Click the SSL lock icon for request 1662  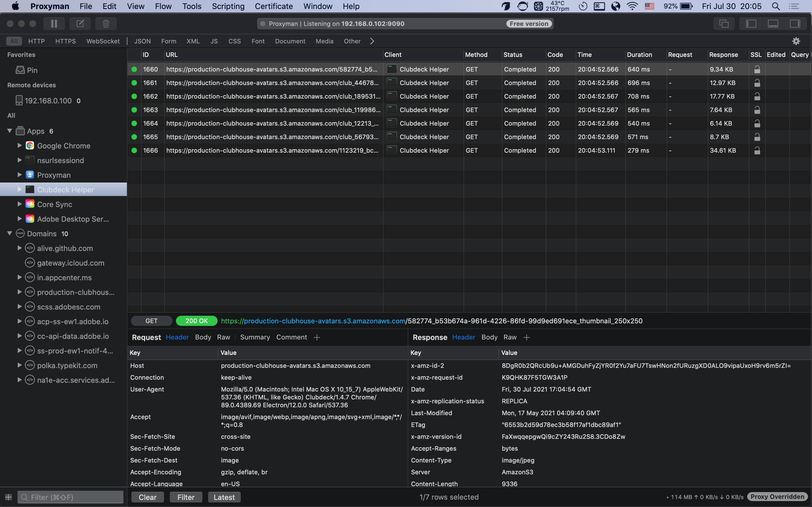[x=757, y=97]
